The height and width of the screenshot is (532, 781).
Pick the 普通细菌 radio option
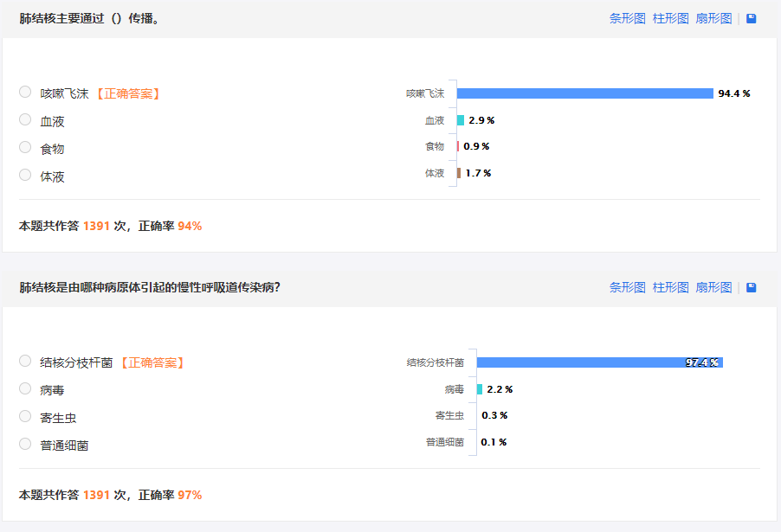(x=25, y=444)
